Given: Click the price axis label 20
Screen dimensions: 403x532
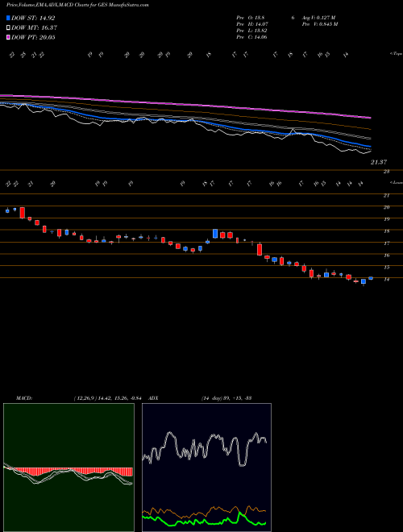Looking at the screenshot, I should click(386, 207).
